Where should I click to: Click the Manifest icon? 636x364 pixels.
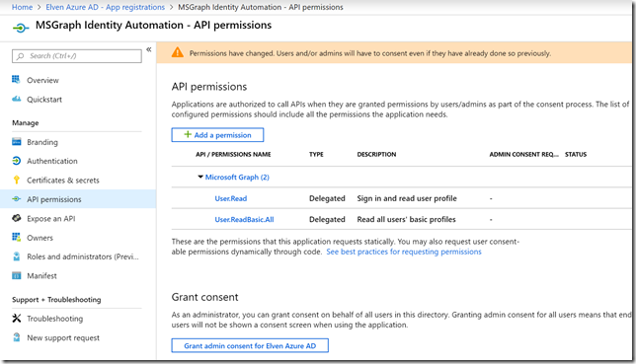click(x=16, y=275)
